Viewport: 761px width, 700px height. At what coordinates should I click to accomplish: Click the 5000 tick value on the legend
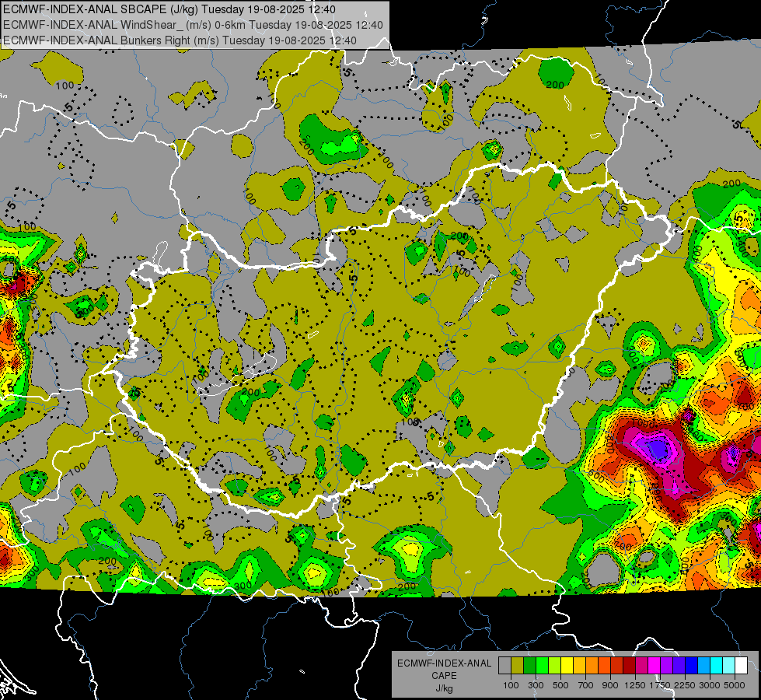tap(735, 685)
